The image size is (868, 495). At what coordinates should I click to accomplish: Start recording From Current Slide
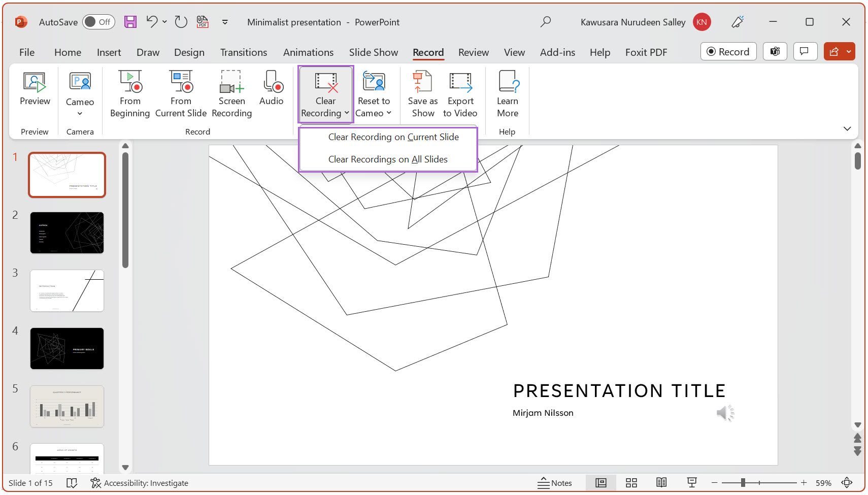point(181,94)
